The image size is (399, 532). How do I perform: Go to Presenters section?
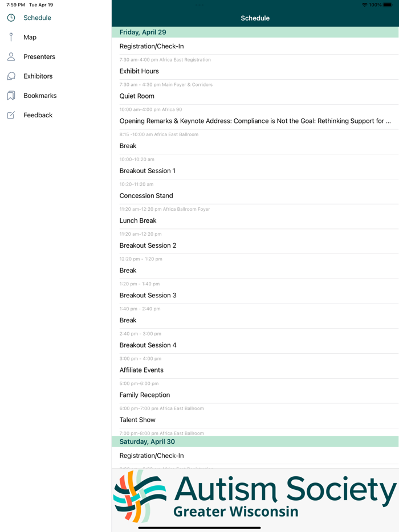[39, 57]
